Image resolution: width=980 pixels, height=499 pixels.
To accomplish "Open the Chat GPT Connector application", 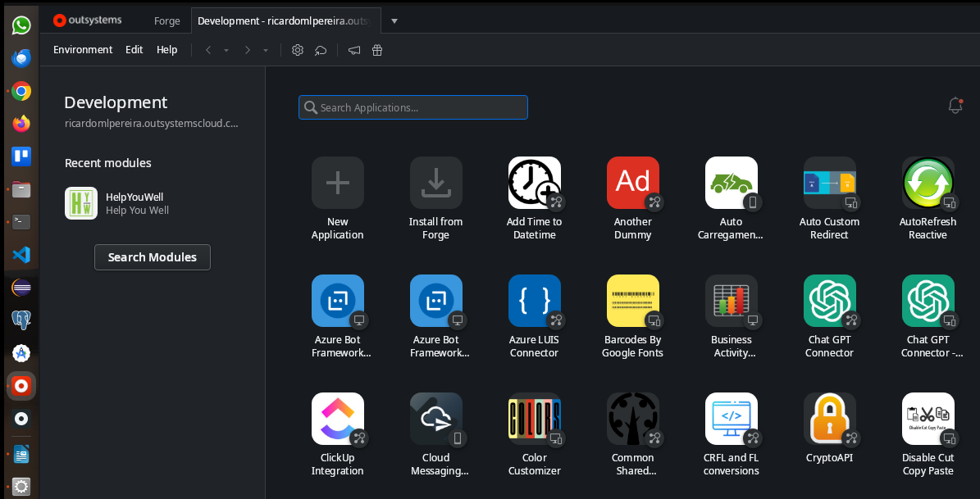I will [829, 301].
